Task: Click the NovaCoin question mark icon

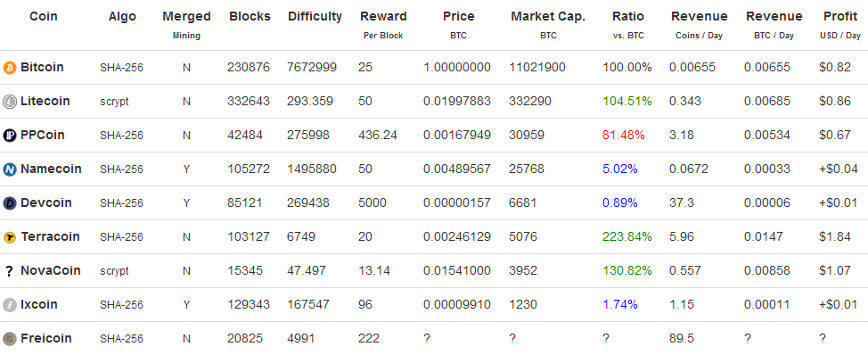Action: [9, 271]
